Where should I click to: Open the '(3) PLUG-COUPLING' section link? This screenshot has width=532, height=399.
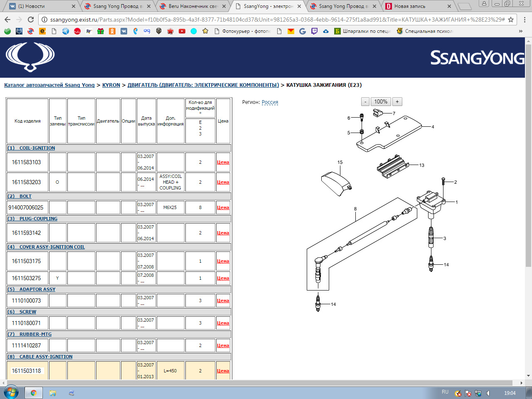(32, 219)
